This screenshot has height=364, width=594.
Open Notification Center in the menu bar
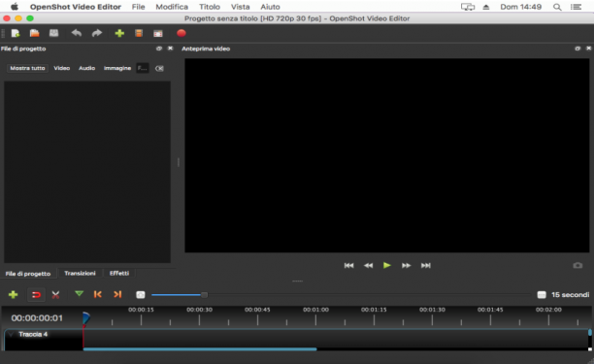577,7
